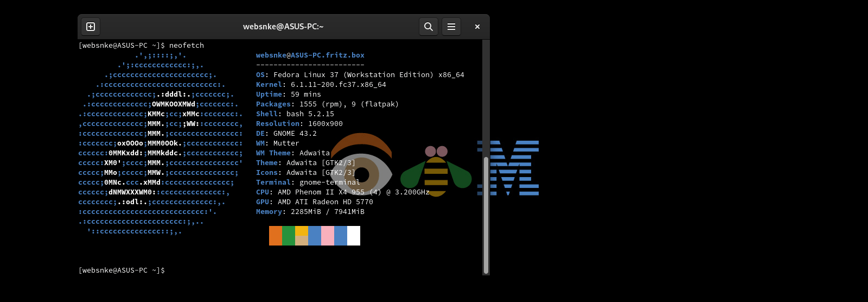Click the WM: Mutter line
Image resolution: width=868 pixels, height=302 pixels.
[278, 143]
